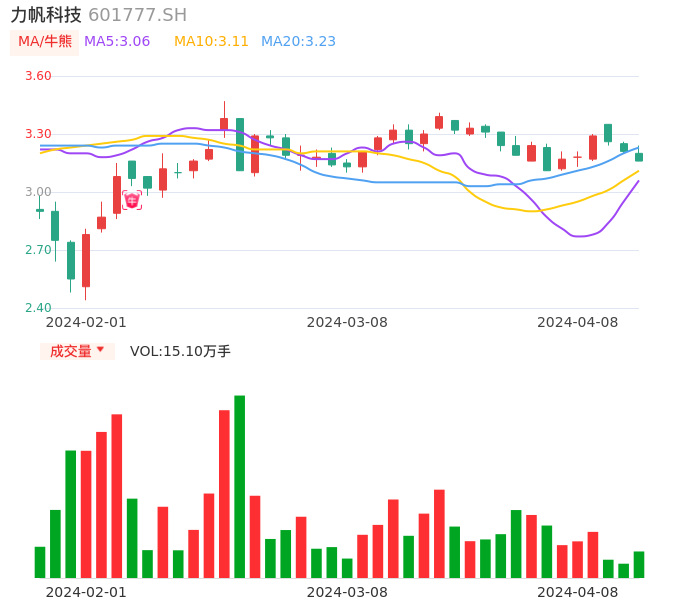Viewport: 686px width, 606px height.
Task: Click the 2024-04-08 date label under price chart
Action: tap(578, 322)
